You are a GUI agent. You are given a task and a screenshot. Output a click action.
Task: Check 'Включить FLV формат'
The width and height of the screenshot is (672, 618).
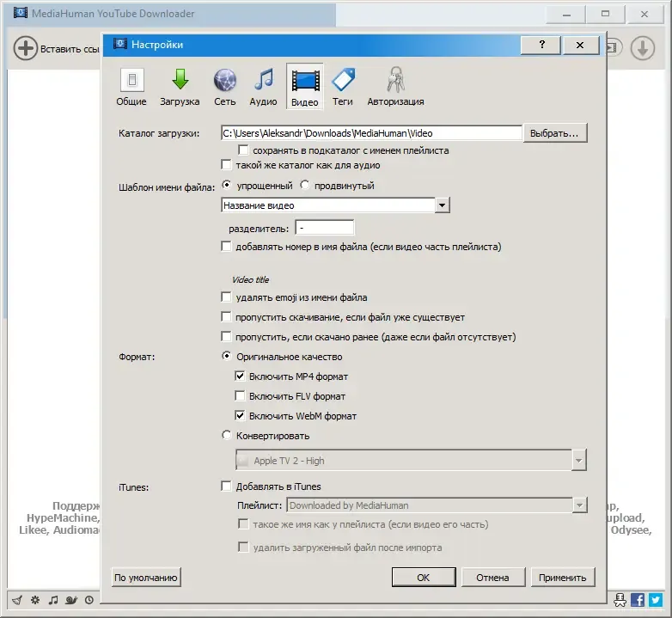[240, 396]
